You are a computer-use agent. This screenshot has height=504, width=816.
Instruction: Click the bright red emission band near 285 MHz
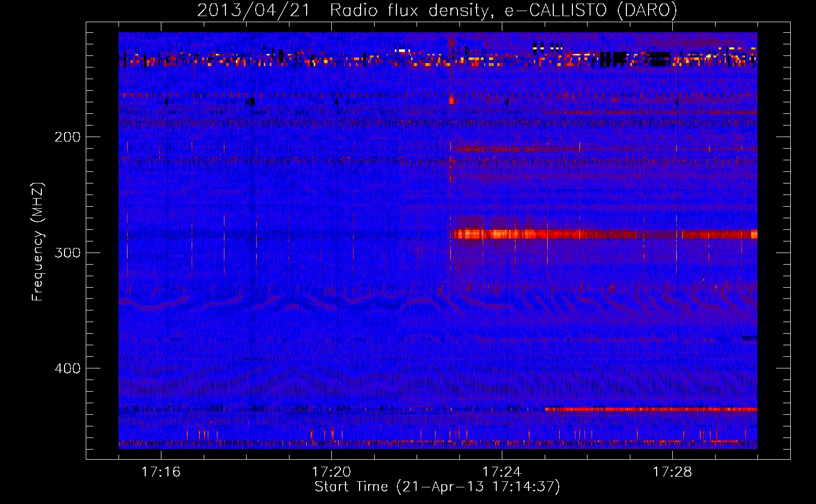605,234
